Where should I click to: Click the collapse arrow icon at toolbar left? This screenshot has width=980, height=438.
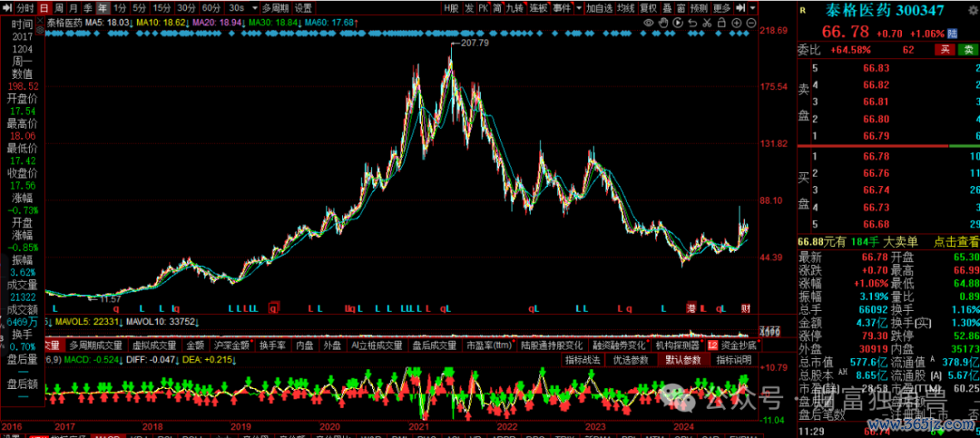[7, 8]
